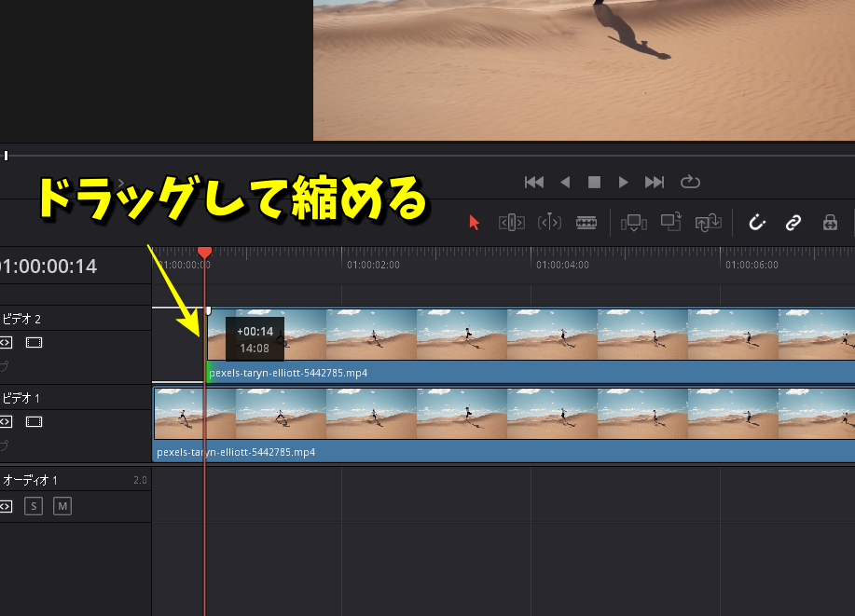Image resolution: width=855 pixels, height=616 pixels.
Task: Click the Insert Clip icon
Action: tap(634, 223)
